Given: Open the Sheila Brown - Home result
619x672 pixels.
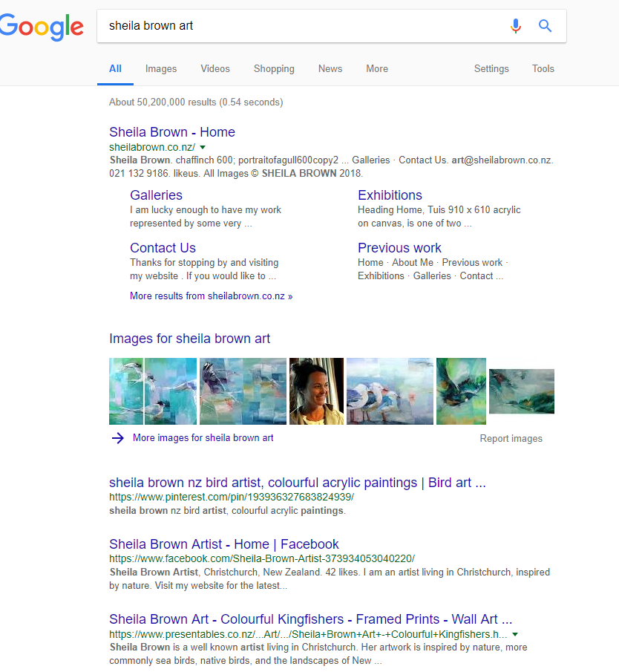Looking at the screenshot, I should click(x=172, y=132).
